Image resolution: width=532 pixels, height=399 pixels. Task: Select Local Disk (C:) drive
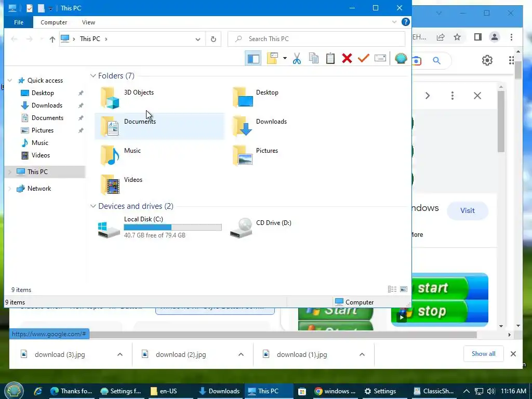159,228
